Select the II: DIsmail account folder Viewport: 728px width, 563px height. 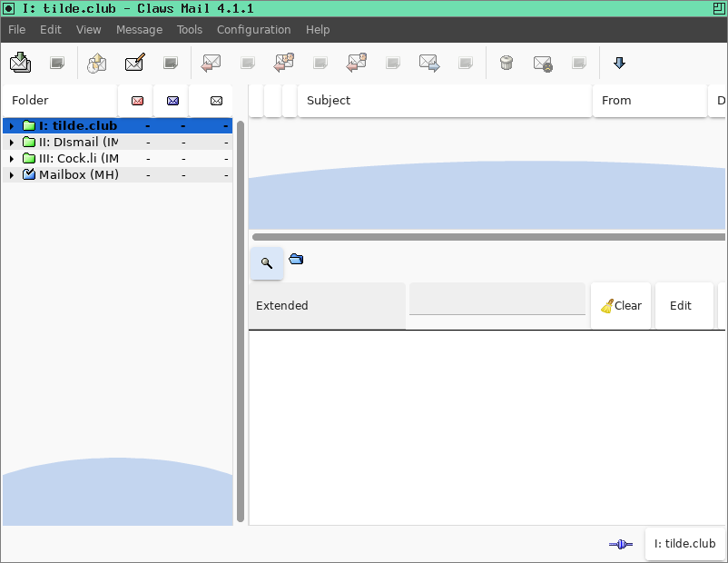117,143
